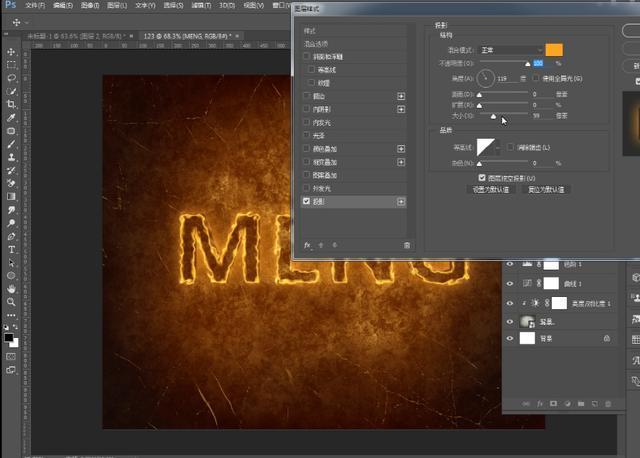Click the fx icon in Layers panel footer
The image size is (640, 458).
click(x=540, y=404)
